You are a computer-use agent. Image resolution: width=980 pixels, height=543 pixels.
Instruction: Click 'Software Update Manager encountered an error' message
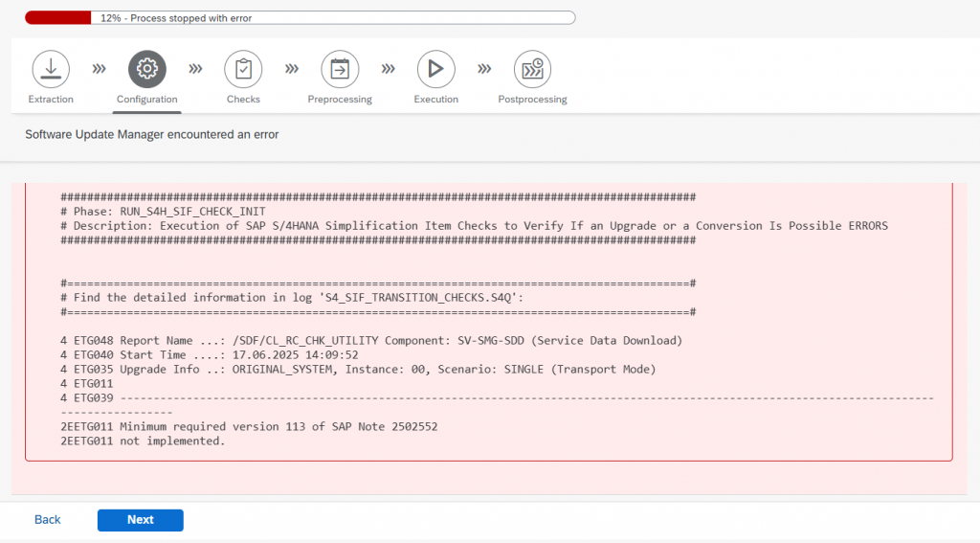pyautogui.click(x=152, y=134)
